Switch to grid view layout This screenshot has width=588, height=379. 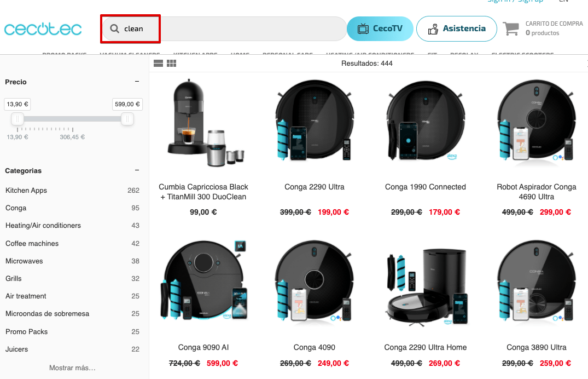(171, 64)
